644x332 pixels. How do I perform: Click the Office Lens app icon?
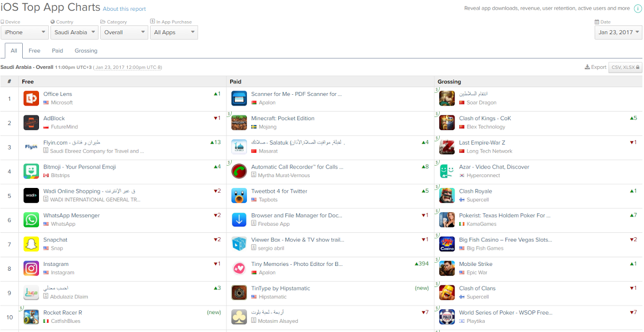pyautogui.click(x=31, y=99)
